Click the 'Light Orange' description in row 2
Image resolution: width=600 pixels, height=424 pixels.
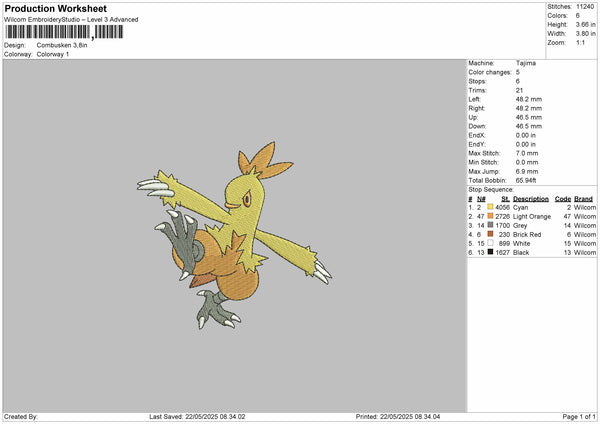(532, 217)
